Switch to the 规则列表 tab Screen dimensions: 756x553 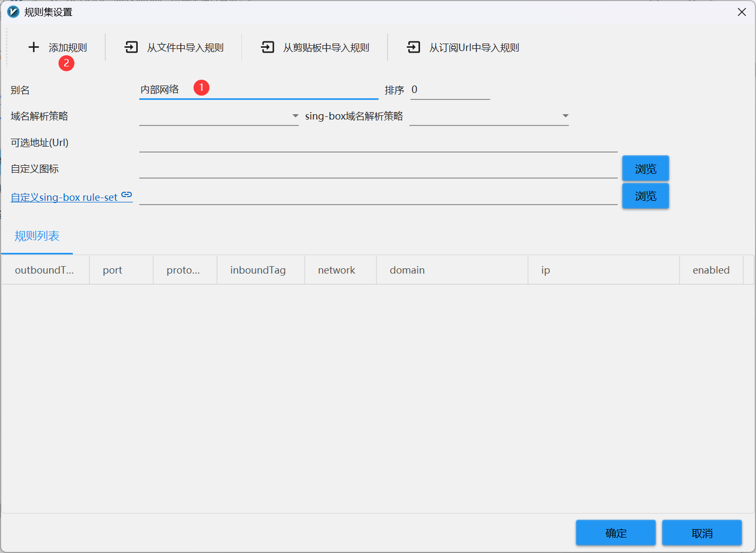(37, 236)
